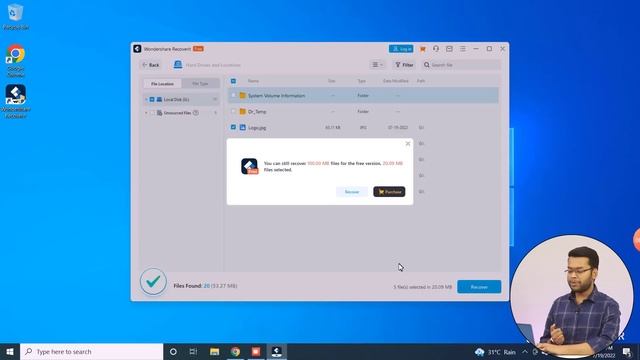
Task: Click the taskbar search box
Action: click(91, 351)
